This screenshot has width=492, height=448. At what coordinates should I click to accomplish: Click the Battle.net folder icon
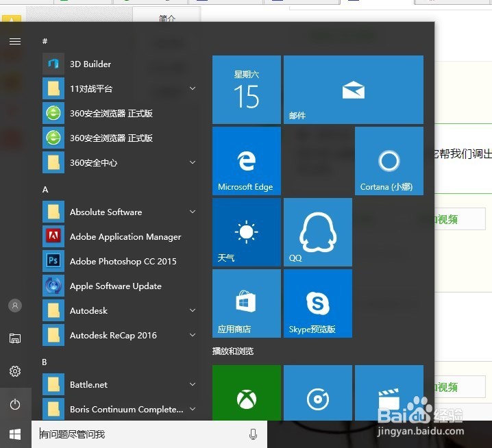pyautogui.click(x=53, y=384)
